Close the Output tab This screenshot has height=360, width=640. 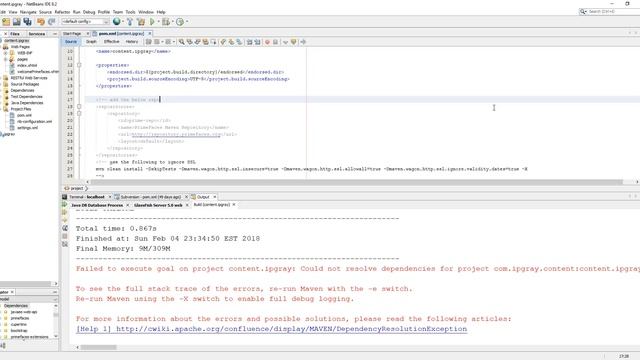coord(215,197)
